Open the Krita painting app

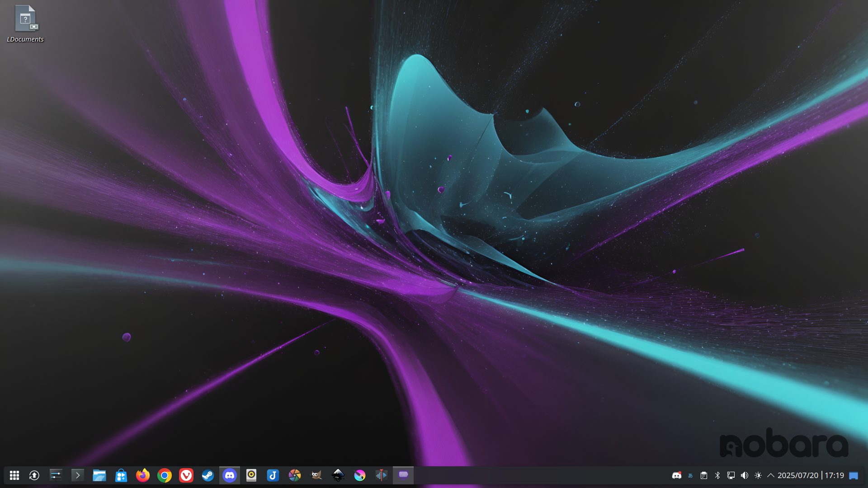(360, 475)
